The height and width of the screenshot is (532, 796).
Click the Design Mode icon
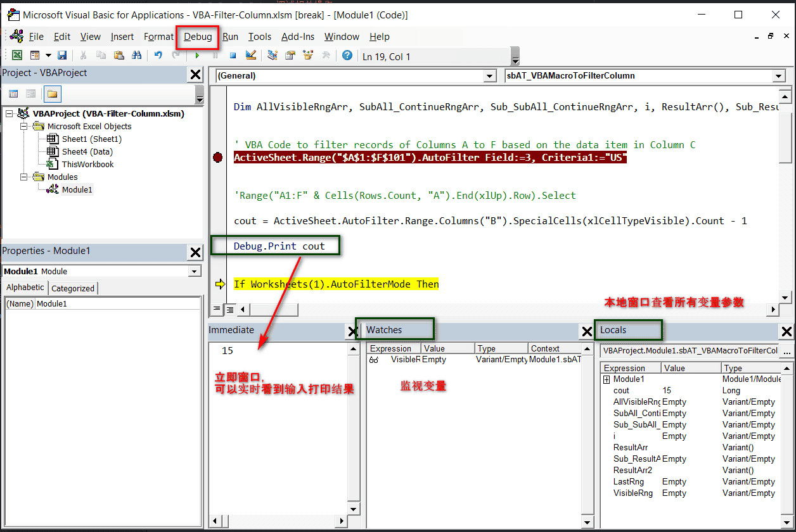point(251,56)
